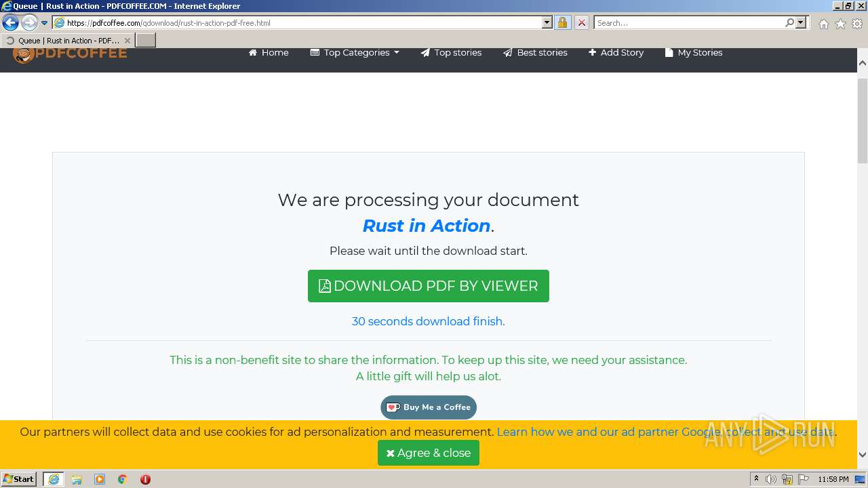This screenshot has width=868, height=488.
Task: Click 'A little gift will help us alot.' text
Action: coord(429,376)
